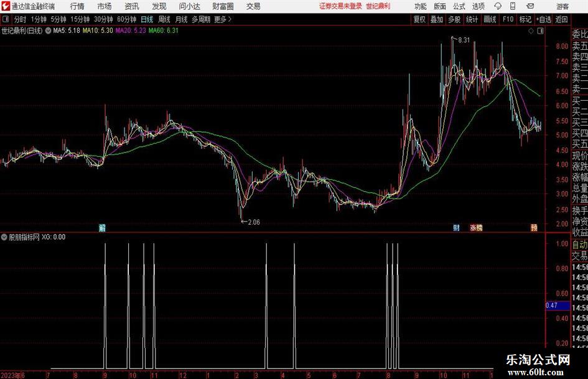This screenshot has height=379, width=588.
Task: Open the 问小达 menu
Action: point(189,6)
